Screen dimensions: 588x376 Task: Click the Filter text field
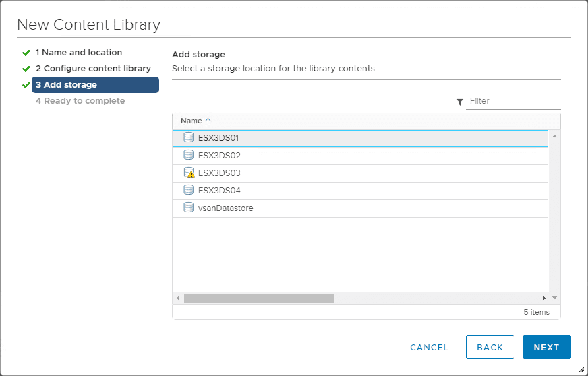click(514, 101)
